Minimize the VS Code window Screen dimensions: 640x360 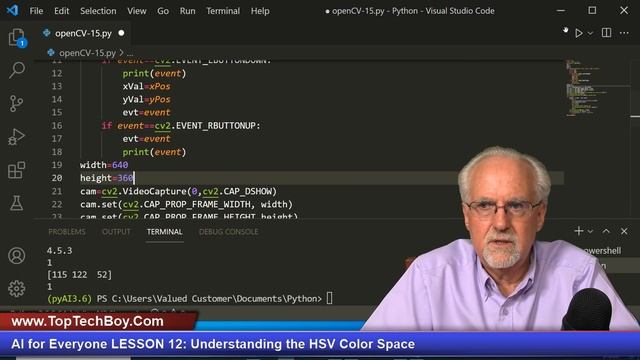point(561,11)
